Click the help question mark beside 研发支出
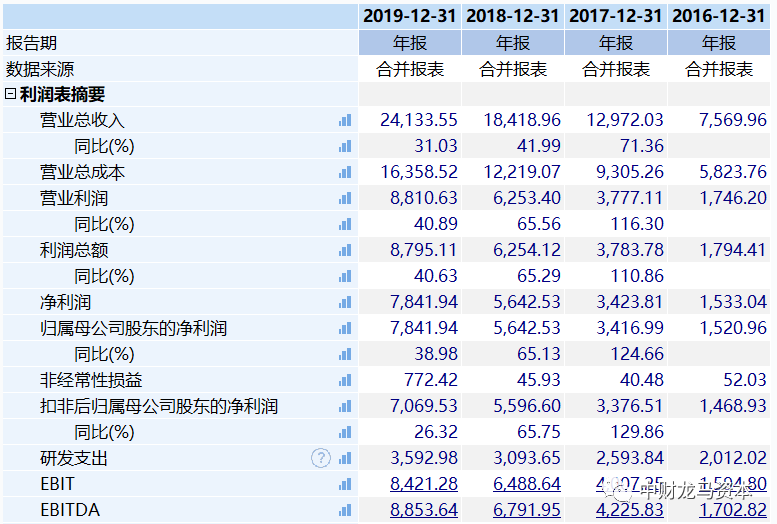The image size is (777, 524). click(321, 458)
